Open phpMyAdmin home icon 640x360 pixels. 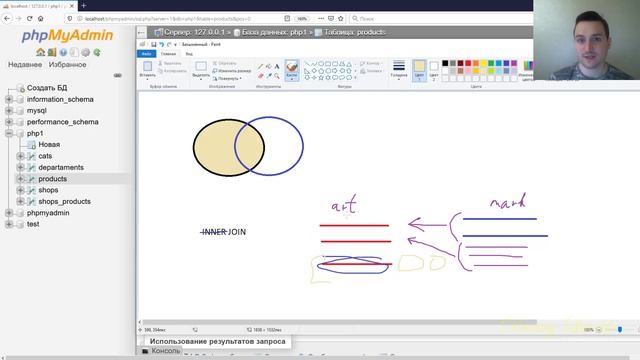point(40,52)
